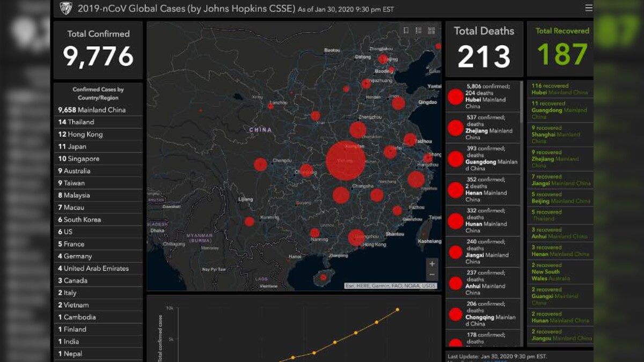Click the latest data point on the cases chart

click(398, 309)
